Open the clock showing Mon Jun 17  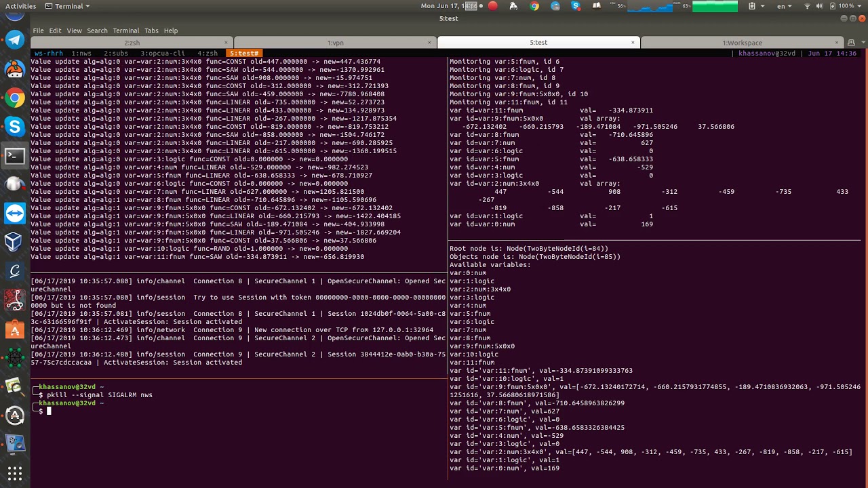pos(449,6)
